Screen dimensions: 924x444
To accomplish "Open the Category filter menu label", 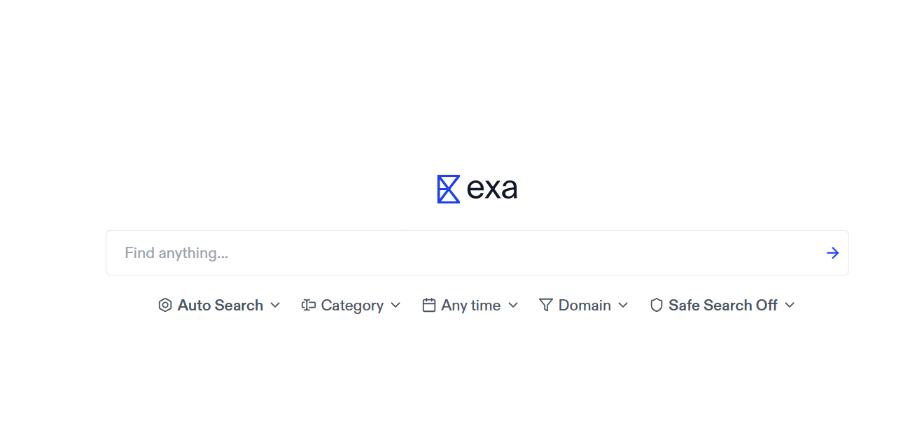I will click(352, 305).
